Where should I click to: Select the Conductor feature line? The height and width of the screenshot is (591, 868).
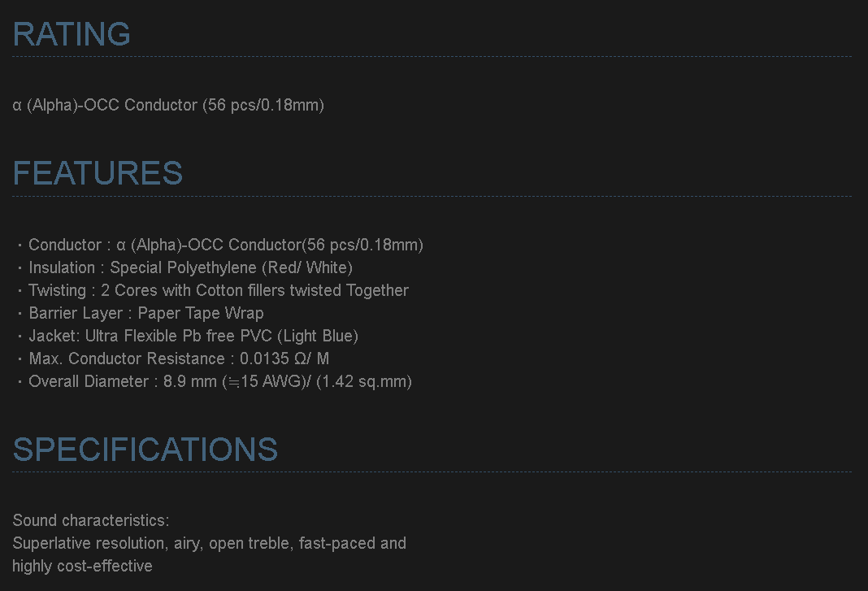pos(225,245)
